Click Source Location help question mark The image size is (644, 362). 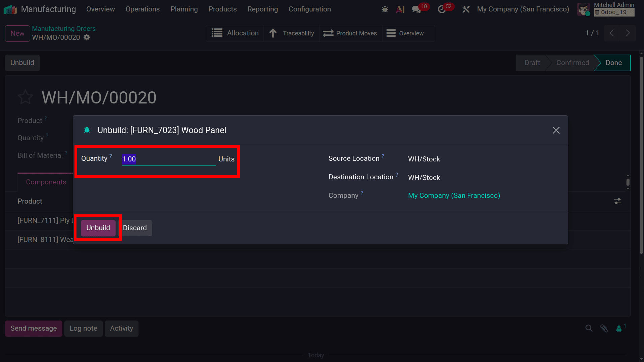[x=383, y=156]
